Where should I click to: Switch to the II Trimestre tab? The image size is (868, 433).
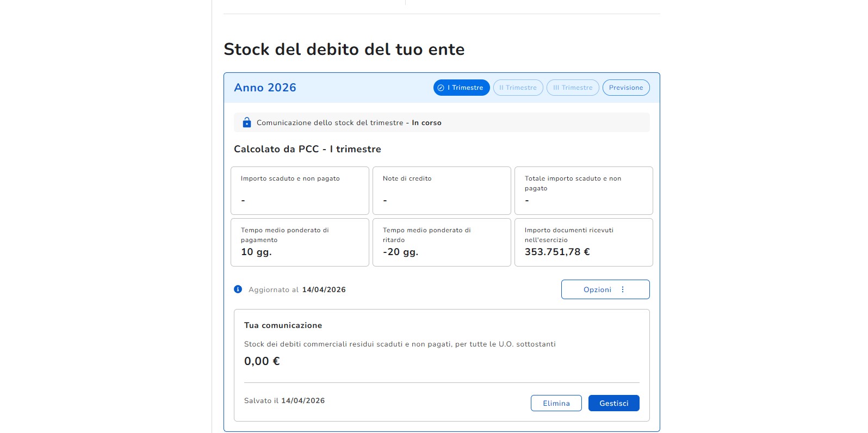(518, 88)
